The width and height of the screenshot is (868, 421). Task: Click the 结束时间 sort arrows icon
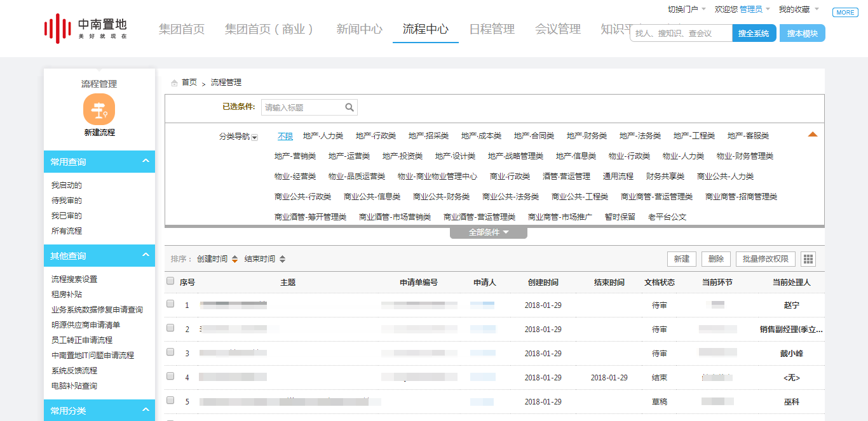[x=282, y=259]
